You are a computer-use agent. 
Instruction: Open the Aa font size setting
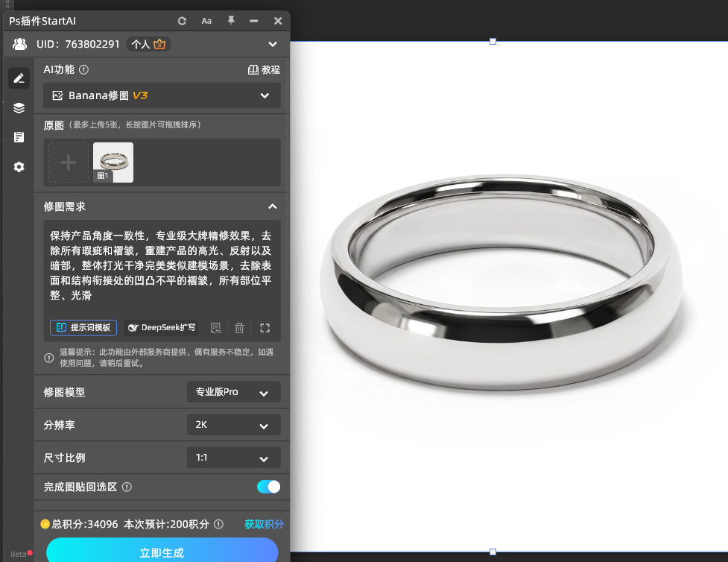pyautogui.click(x=206, y=21)
